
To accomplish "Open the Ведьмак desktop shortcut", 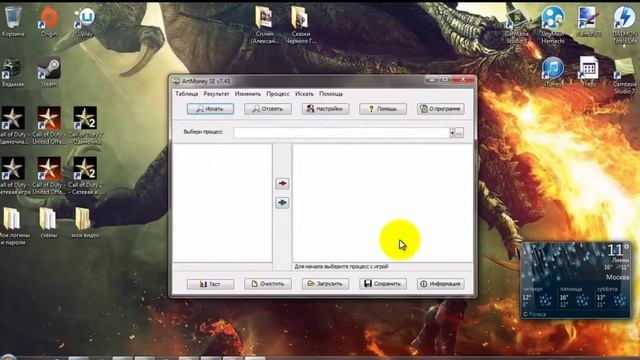I will (13, 73).
